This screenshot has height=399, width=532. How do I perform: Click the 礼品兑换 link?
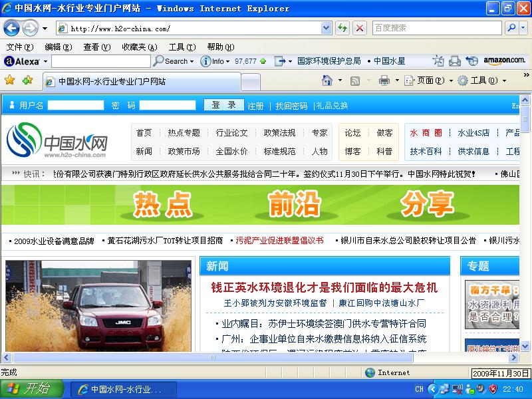(x=332, y=106)
